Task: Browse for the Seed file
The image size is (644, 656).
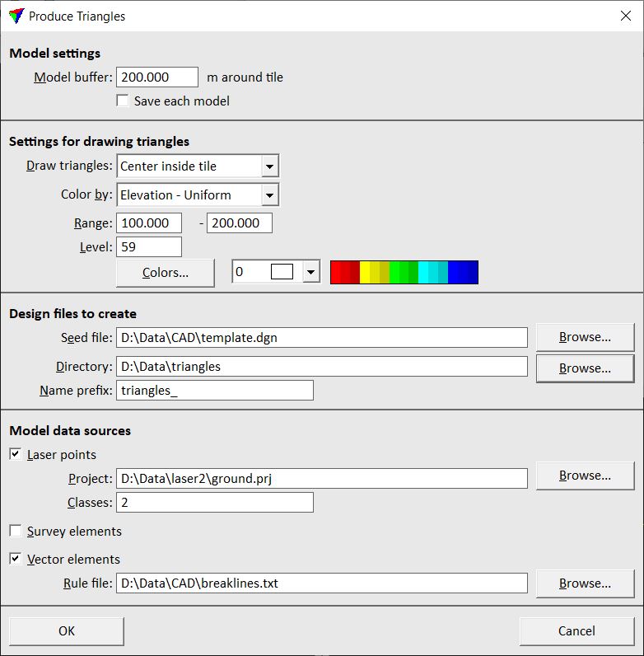Action: (585, 337)
